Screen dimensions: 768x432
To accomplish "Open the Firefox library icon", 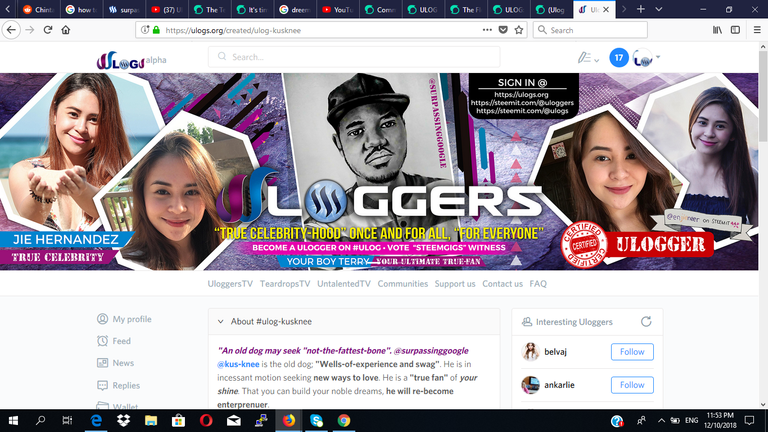I will 717,30.
